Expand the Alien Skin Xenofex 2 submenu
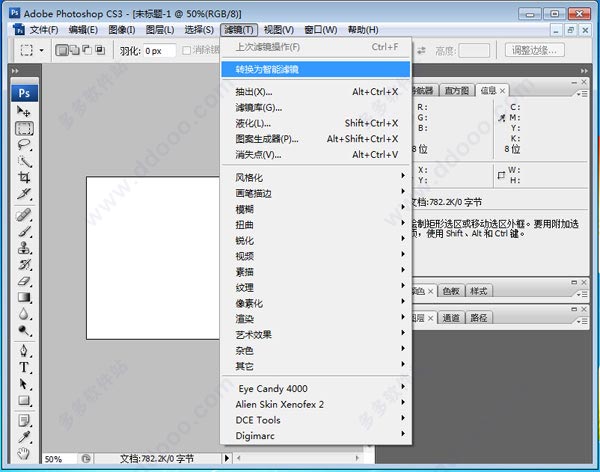The height and width of the screenshot is (472, 600). 316,404
